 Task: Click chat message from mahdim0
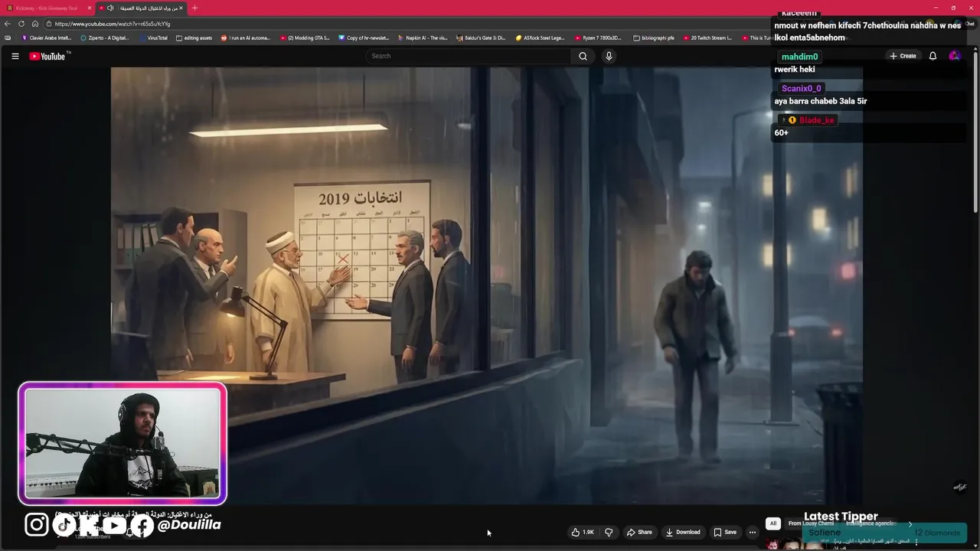point(794,70)
